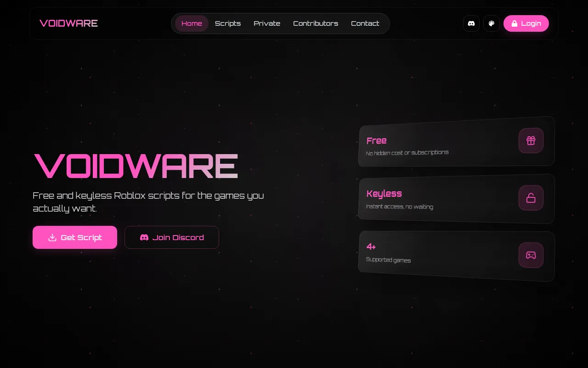Click the gamepad icon on Supported games card

tap(531, 255)
